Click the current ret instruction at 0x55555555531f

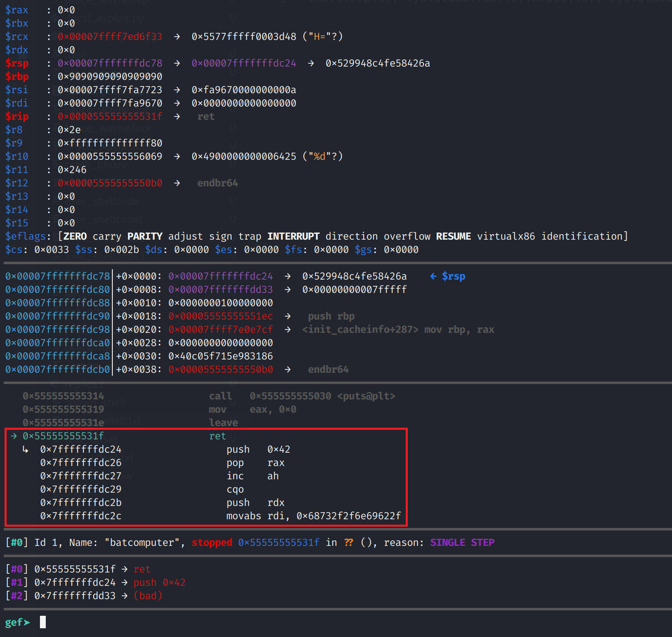[119, 436]
